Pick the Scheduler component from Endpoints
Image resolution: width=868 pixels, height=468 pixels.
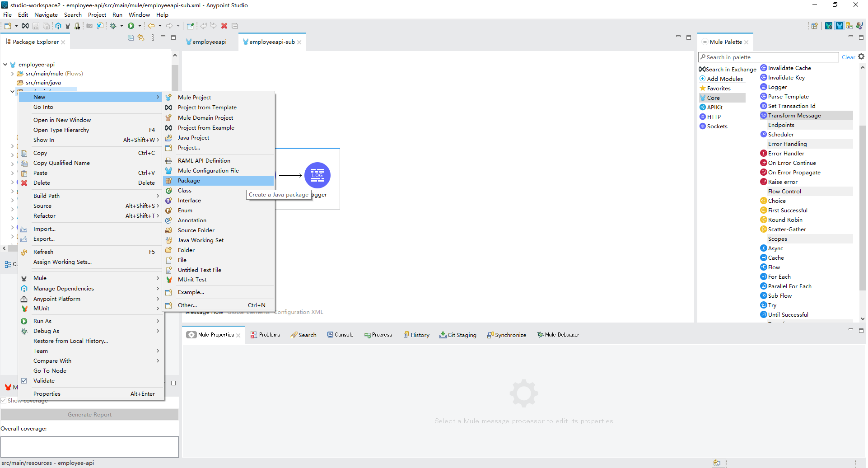pyautogui.click(x=781, y=134)
